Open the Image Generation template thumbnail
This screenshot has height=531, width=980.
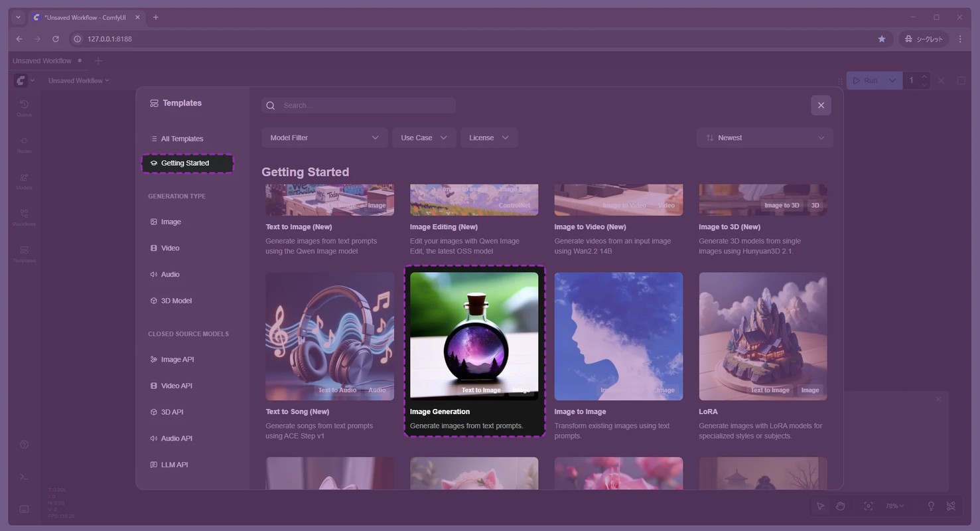pos(474,336)
